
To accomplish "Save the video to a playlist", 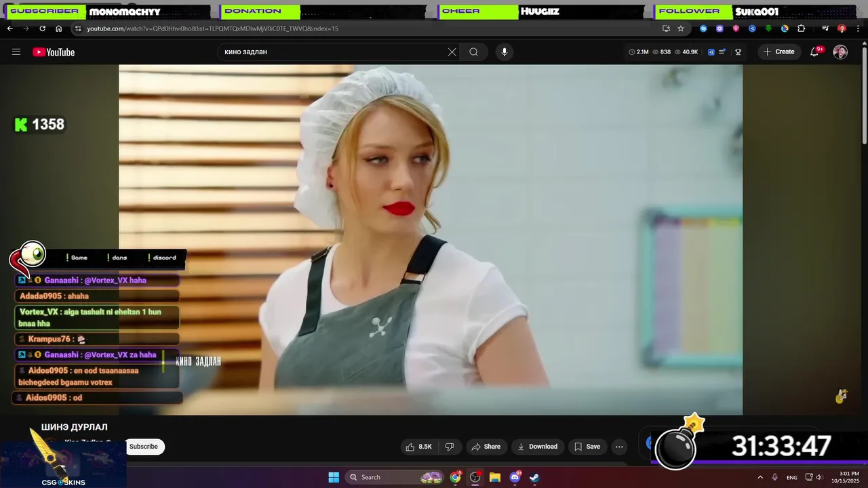I will (x=587, y=447).
